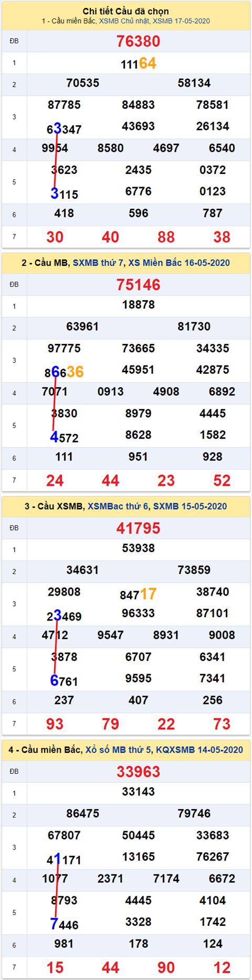Click fifth prize number 3328
Image resolution: width=252 pixels, height=980 pixels.
point(139,922)
